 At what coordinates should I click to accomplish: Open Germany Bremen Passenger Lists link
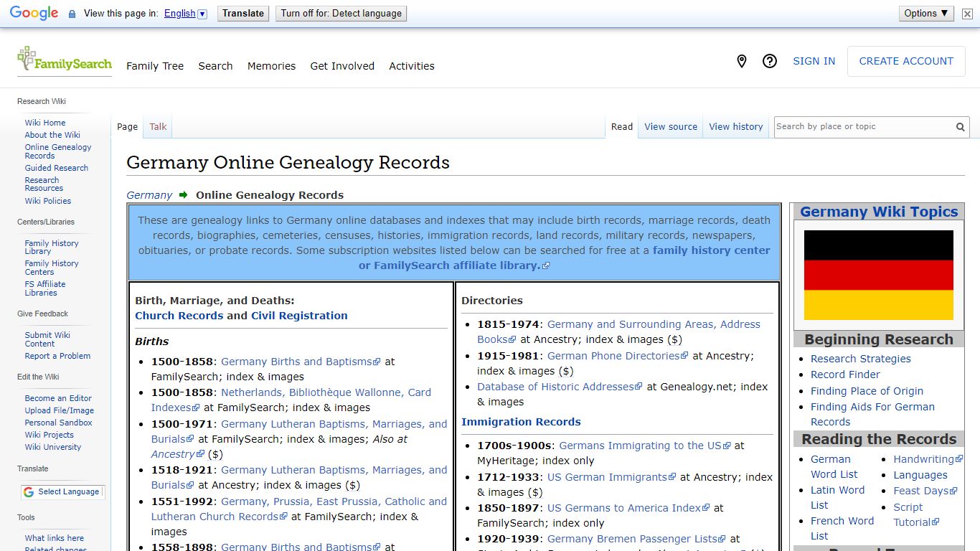pos(636,539)
